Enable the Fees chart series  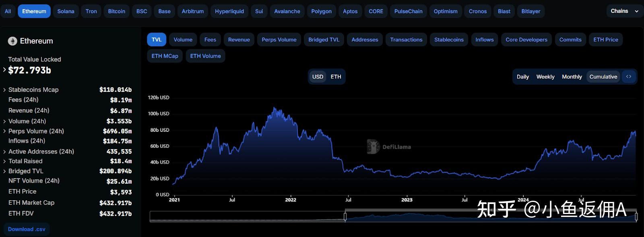point(210,39)
